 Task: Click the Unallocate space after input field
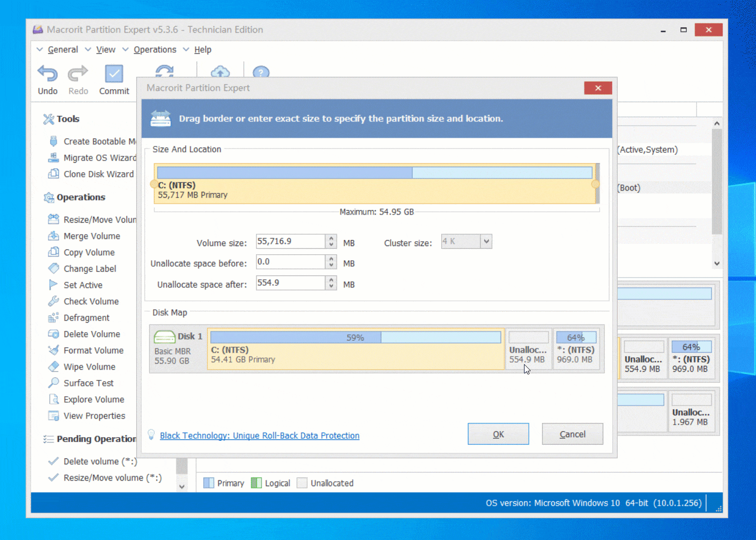[289, 283]
